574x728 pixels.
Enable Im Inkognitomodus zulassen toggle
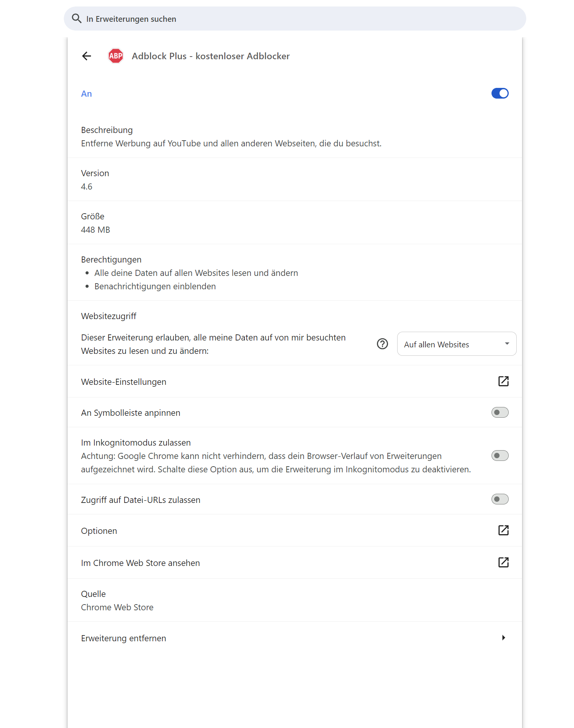[x=500, y=456]
